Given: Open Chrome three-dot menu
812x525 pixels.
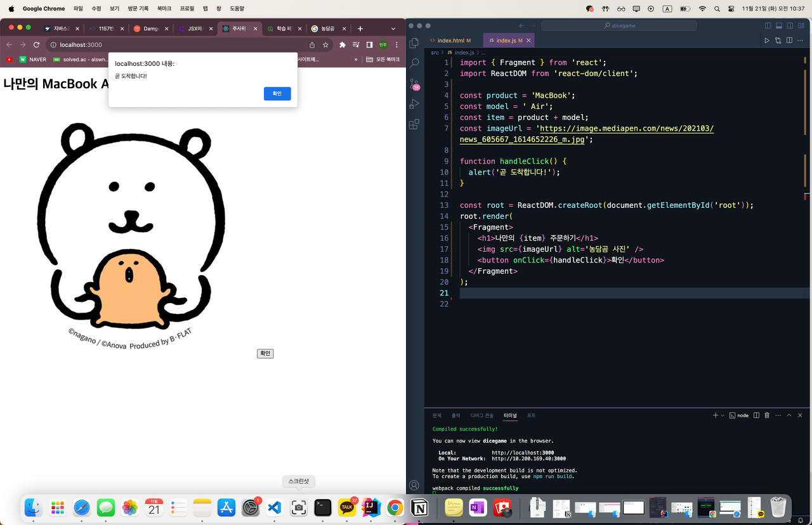Looking at the screenshot, I should 396,45.
